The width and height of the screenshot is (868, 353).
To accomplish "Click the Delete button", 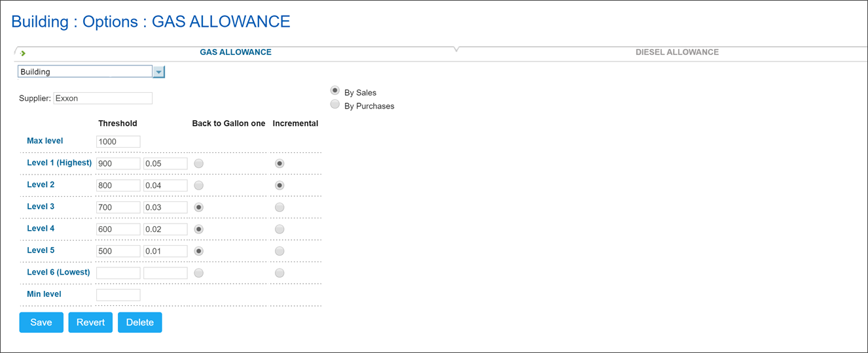I will point(139,322).
